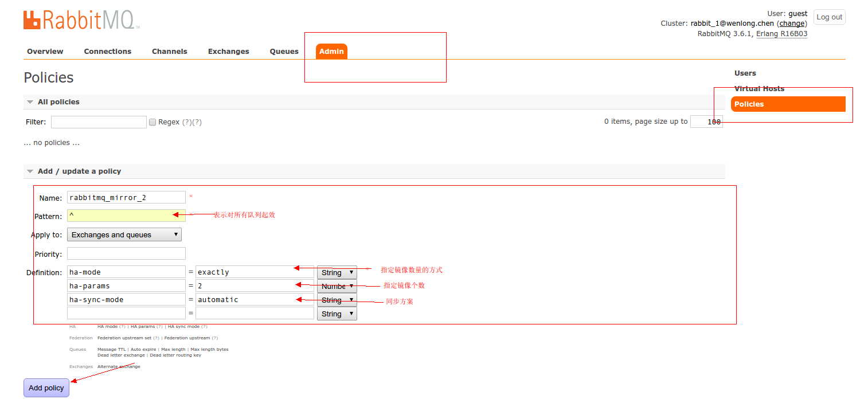
Task: Select the Admin tab
Action: click(331, 52)
